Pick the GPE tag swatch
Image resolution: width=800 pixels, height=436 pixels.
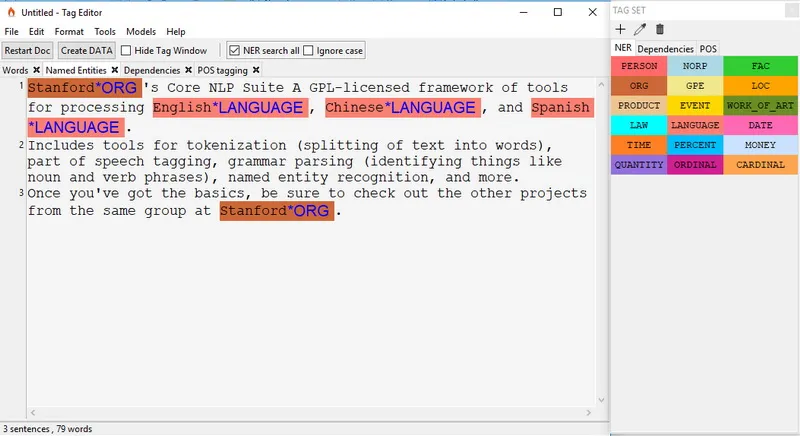click(695, 86)
